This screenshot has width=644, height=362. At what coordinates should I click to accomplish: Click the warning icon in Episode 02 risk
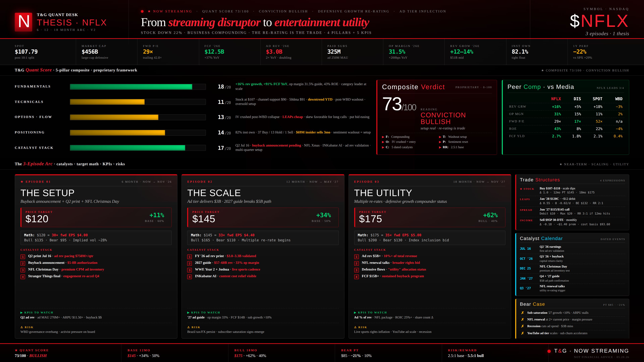(x=189, y=327)
